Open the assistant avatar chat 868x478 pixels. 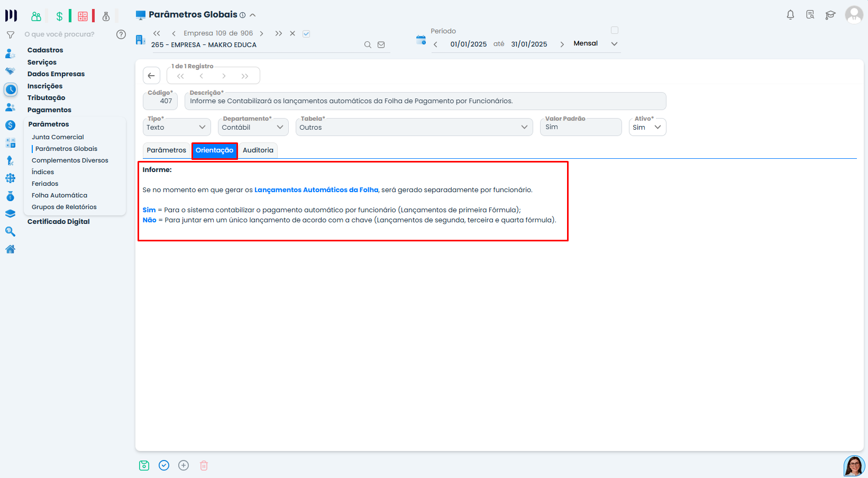click(854, 466)
